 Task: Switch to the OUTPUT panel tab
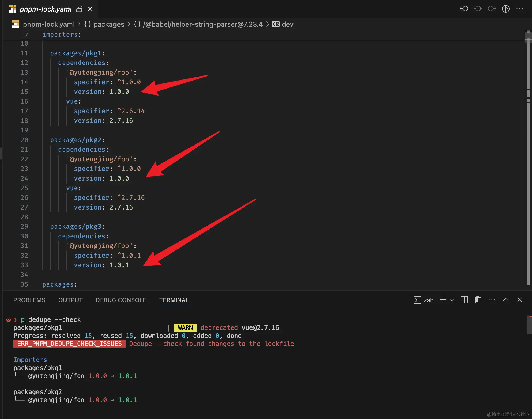71,300
